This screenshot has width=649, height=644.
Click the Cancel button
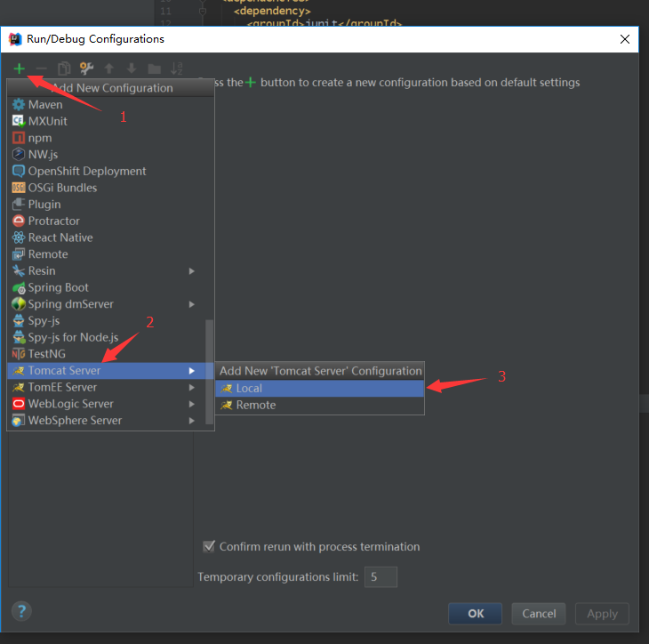539,614
